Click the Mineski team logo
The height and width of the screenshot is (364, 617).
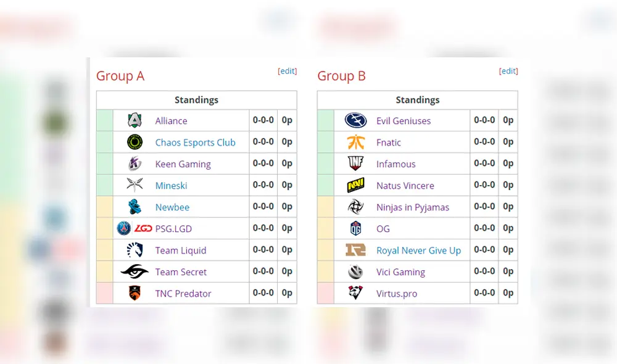134,185
